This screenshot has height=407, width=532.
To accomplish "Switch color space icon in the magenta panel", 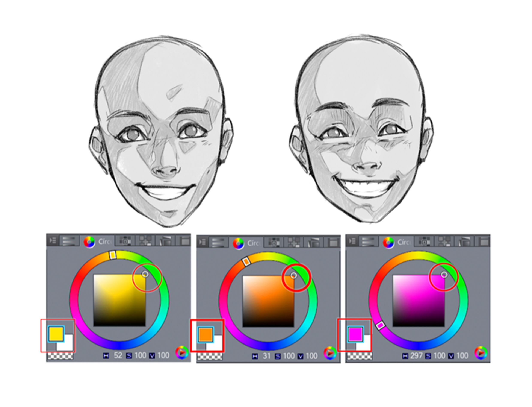I will pos(481,353).
